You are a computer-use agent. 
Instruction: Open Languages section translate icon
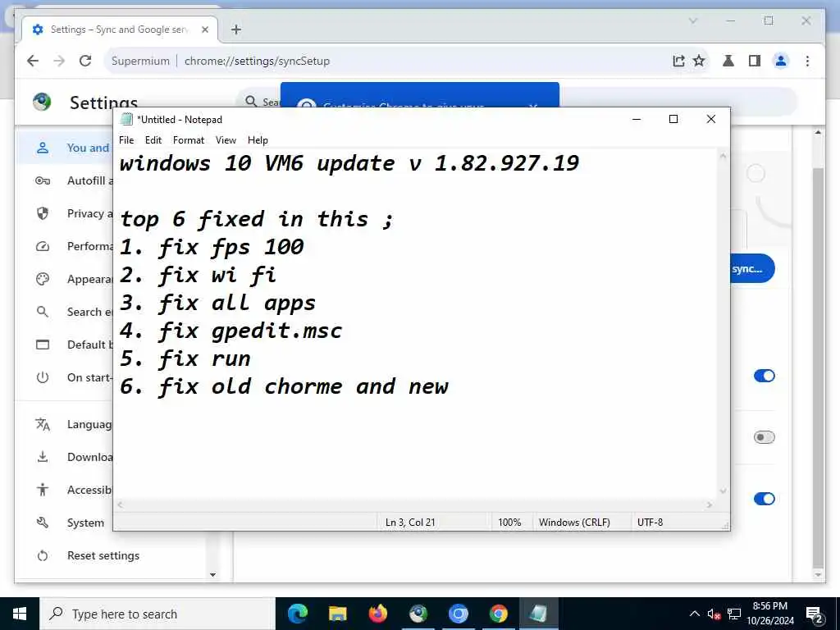click(43, 424)
